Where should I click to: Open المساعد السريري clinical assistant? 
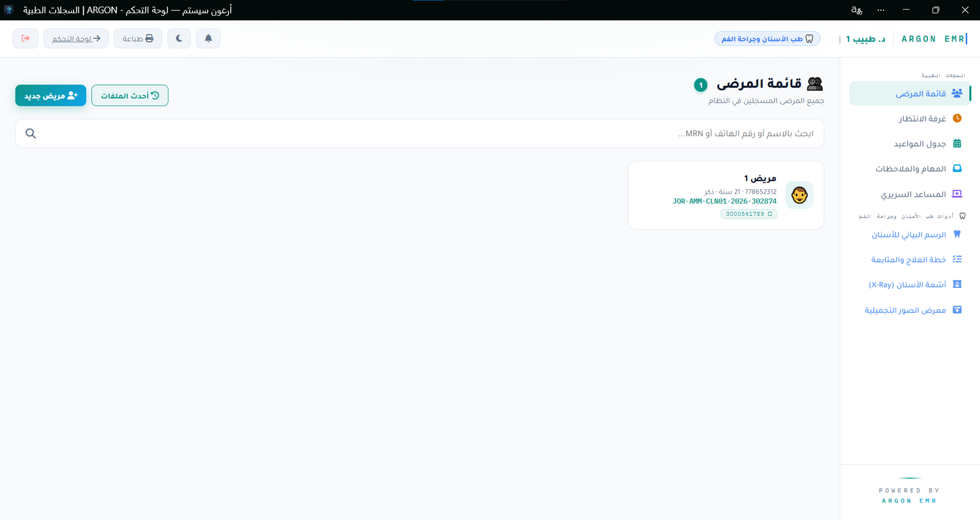[x=910, y=194]
